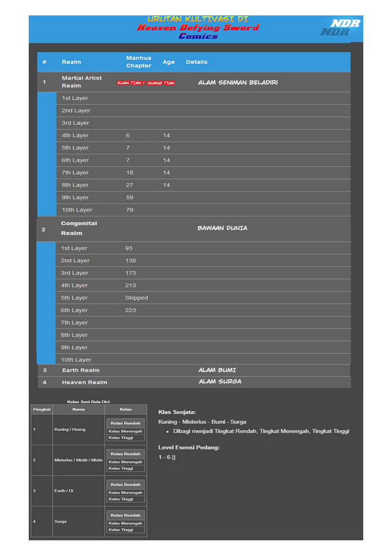This screenshot has width=392, height=544.
Task: Click the NDR logo in the banner
Action: click(x=340, y=28)
